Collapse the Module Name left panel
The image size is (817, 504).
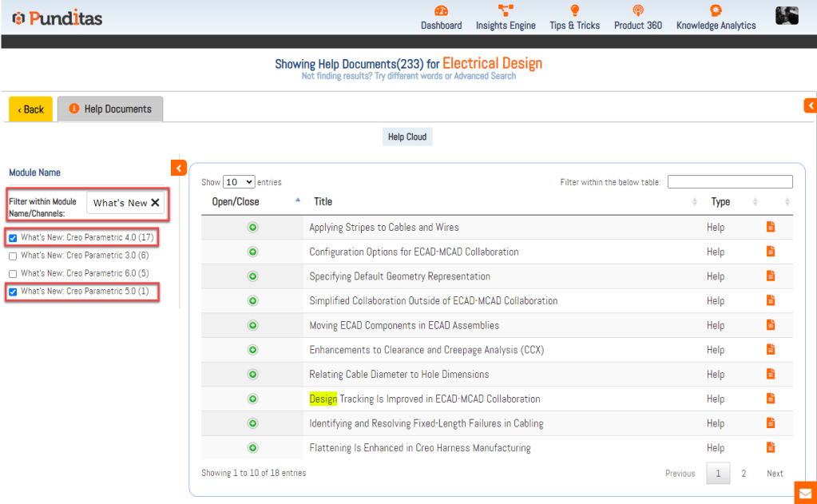pyautogui.click(x=178, y=167)
